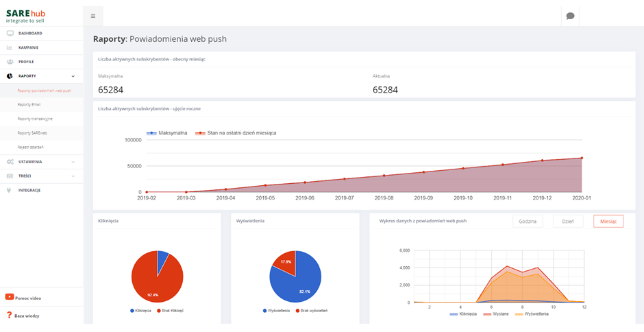Switch chart to Dzień view
This screenshot has width=644, height=332.
click(568, 221)
